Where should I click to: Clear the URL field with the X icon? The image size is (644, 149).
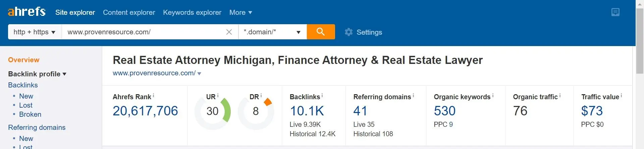point(229,32)
